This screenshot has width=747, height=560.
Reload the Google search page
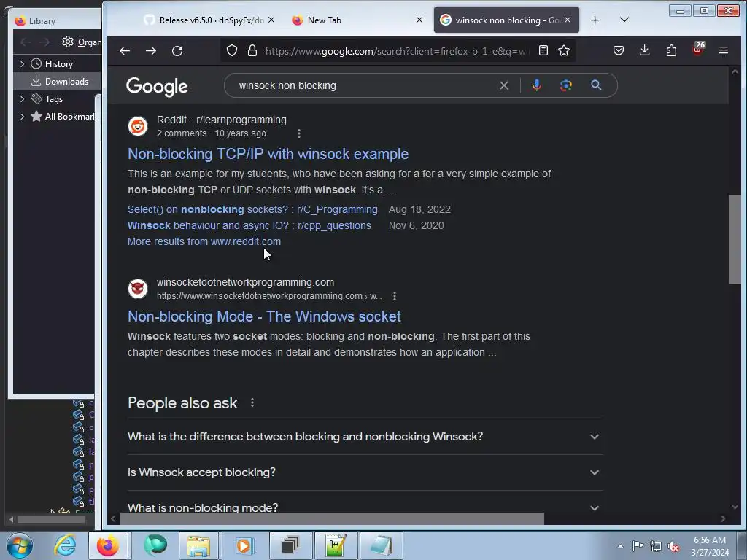[177, 51]
